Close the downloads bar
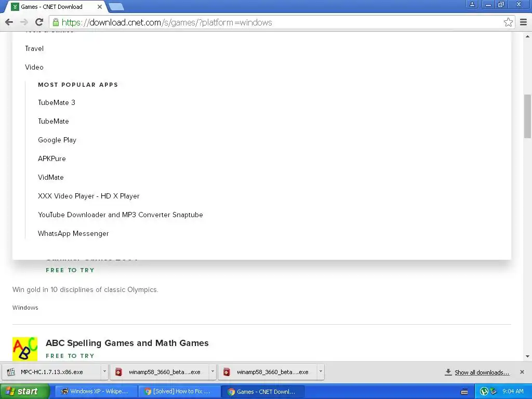The width and height of the screenshot is (532, 399). pyautogui.click(x=522, y=372)
